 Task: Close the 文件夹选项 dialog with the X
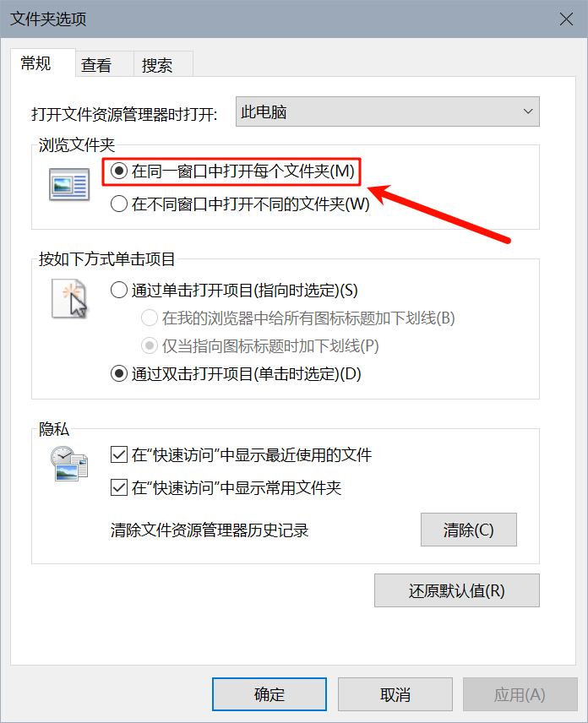(x=566, y=19)
